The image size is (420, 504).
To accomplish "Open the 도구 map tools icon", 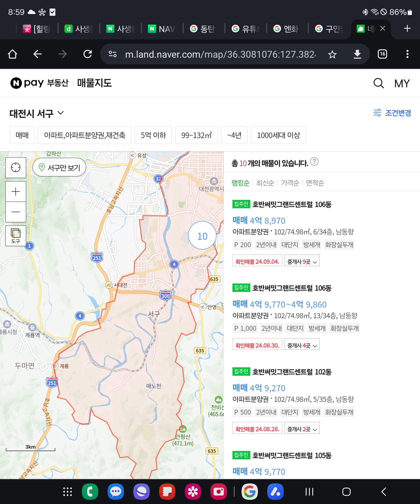I will coord(16,236).
